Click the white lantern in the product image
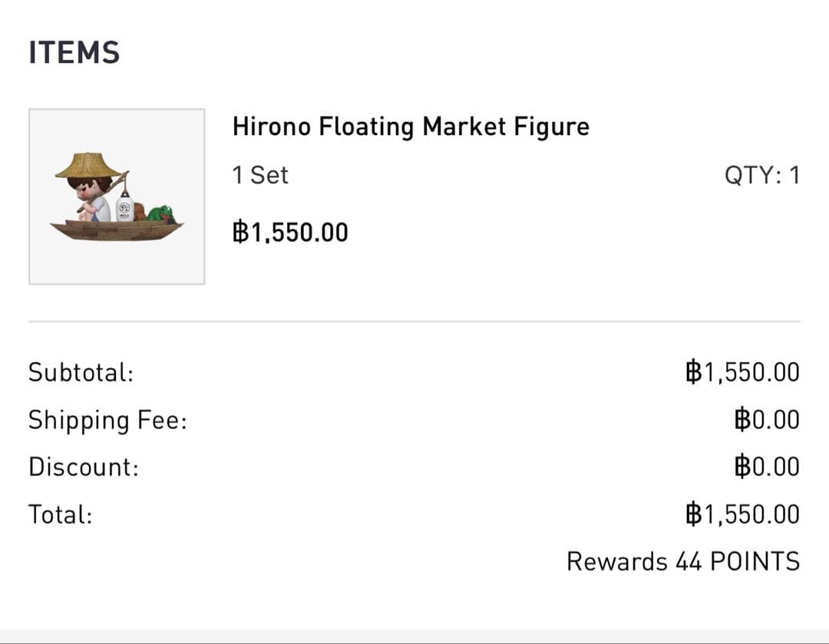 (125, 207)
